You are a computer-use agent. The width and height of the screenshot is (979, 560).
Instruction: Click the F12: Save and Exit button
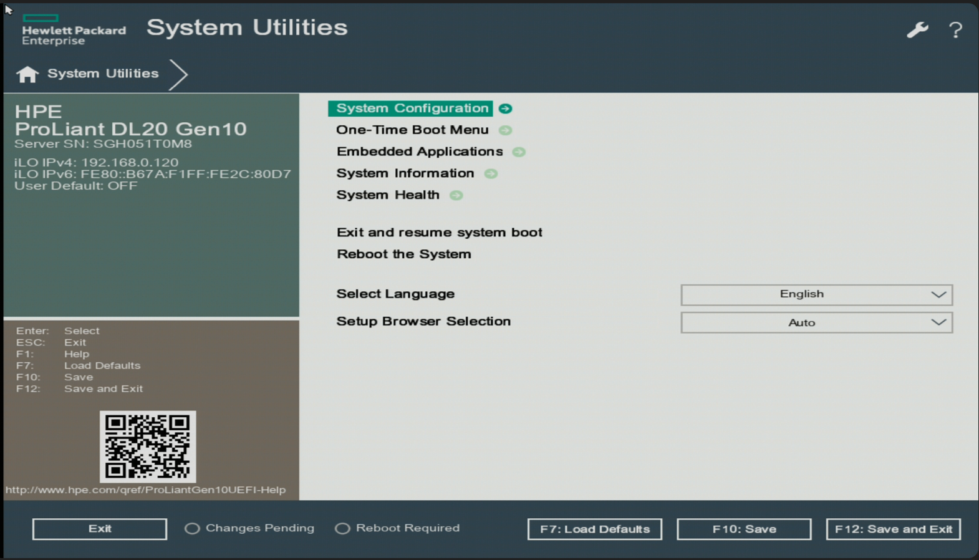(893, 529)
